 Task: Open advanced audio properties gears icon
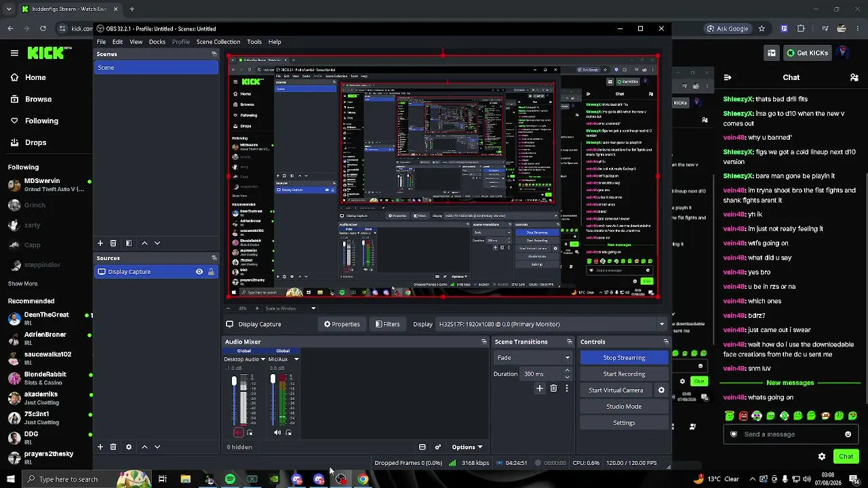438,447
